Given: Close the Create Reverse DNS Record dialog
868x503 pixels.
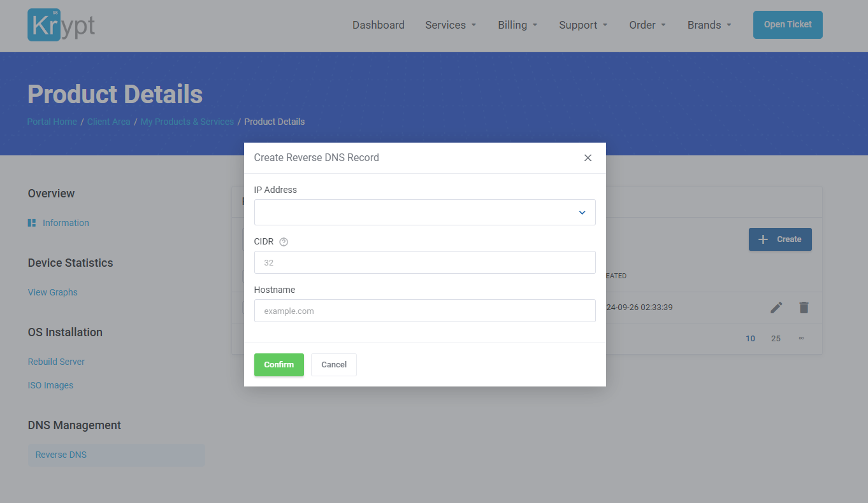Looking at the screenshot, I should tap(588, 158).
